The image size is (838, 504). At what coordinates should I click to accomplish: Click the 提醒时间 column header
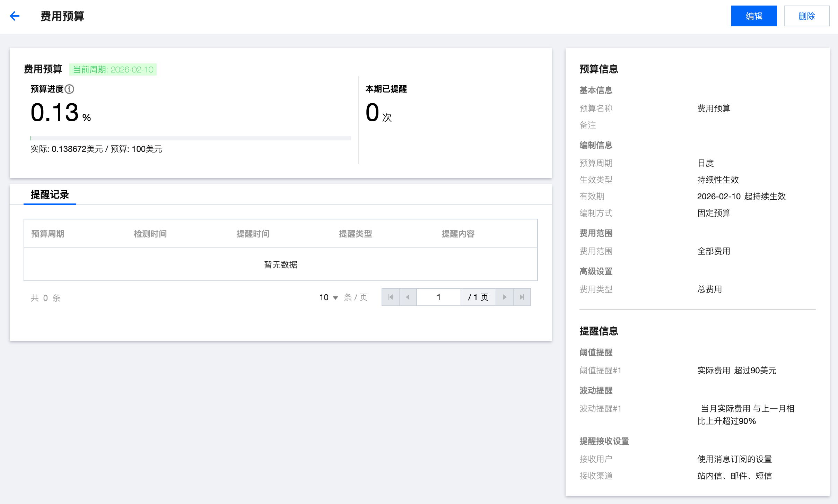coord(253,234)
